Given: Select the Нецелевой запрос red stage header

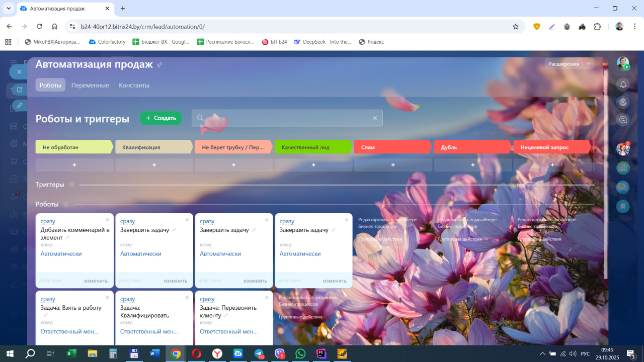Looking at the screenshot, I should 552,147.
